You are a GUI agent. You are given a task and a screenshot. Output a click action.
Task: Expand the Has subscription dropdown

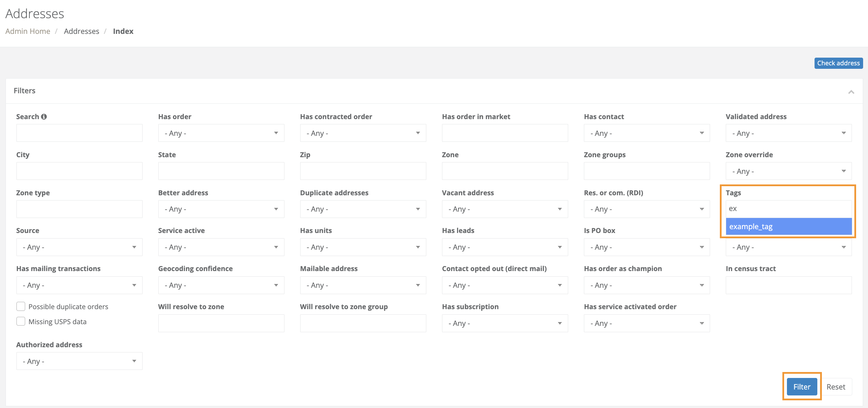click(505, 323)
